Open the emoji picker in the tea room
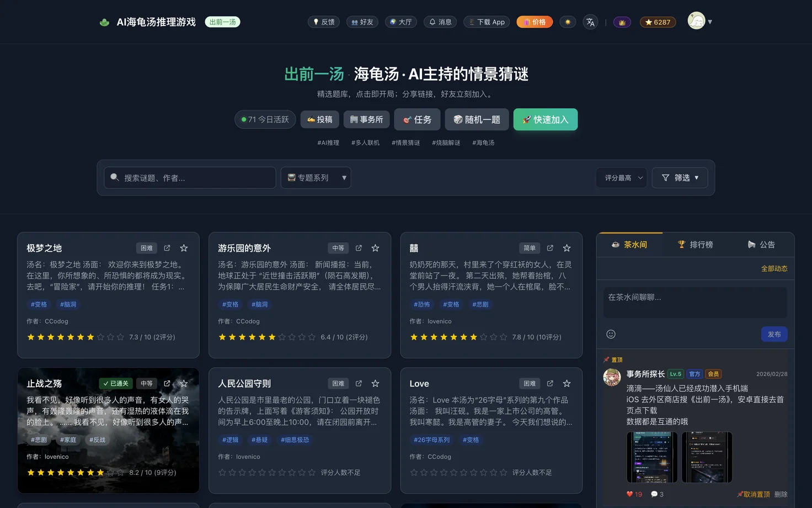Image resolution: width=812 pixels, height=508 pixels. pyautogui.click(x=611, y=334)
